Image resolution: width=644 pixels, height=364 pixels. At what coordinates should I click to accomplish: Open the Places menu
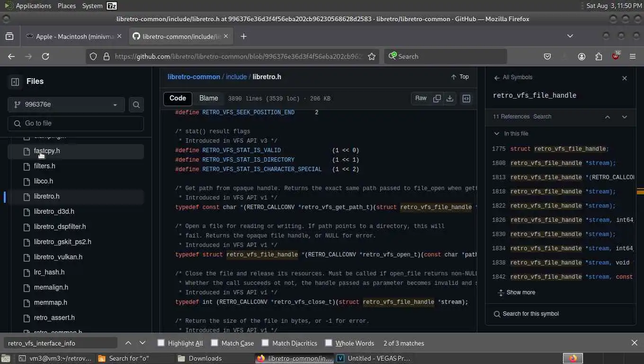(x=66, y=6)
